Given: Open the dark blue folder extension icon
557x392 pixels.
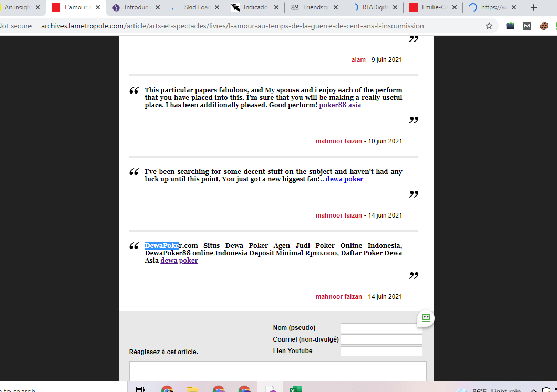Looking at the screenshot, I should pyautogui.click(x=510, y=26).
